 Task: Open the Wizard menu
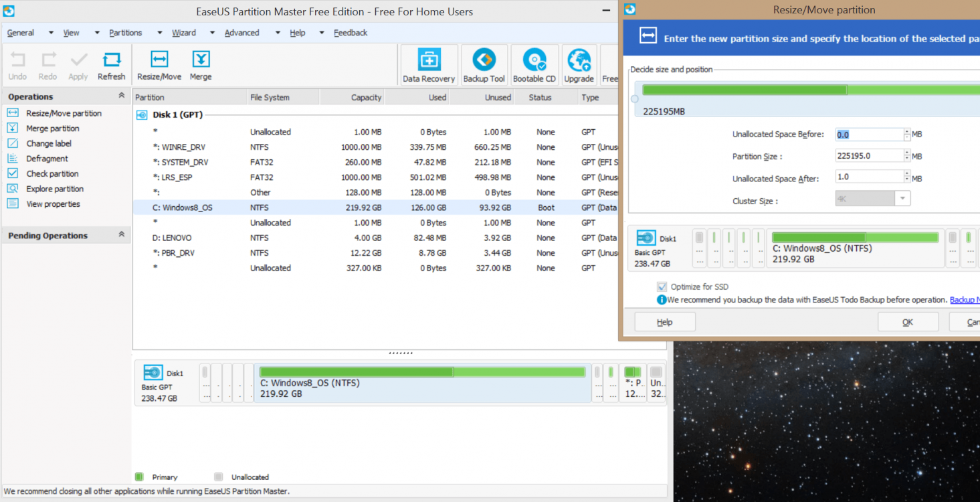184,33
